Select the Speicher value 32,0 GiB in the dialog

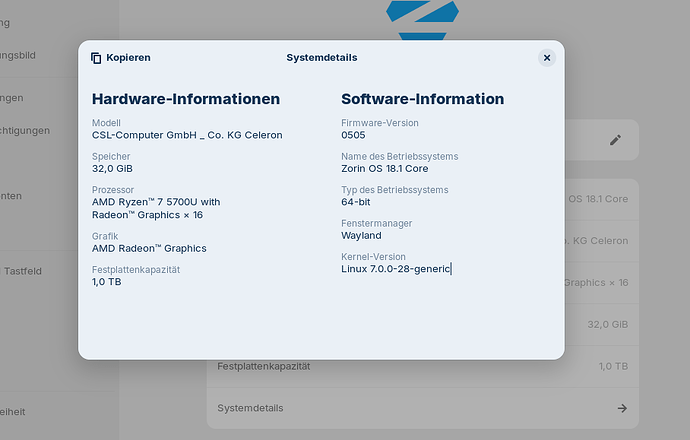pos(112,169)
